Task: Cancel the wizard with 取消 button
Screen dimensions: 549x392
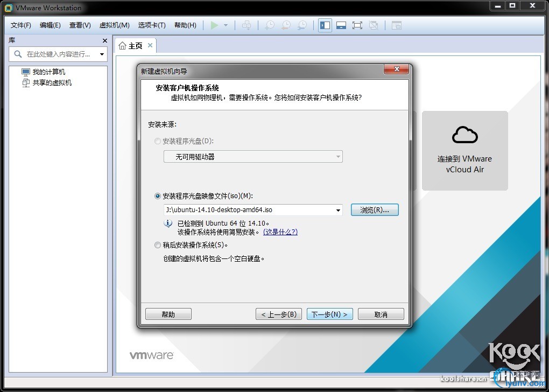Action: (x=381, y=314)
